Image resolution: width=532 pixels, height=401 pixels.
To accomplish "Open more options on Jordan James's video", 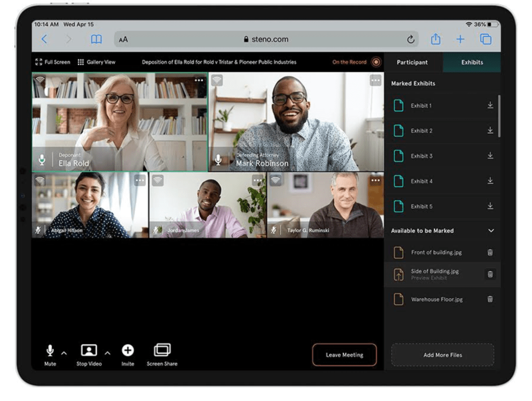I will click(x=257, y=180).
